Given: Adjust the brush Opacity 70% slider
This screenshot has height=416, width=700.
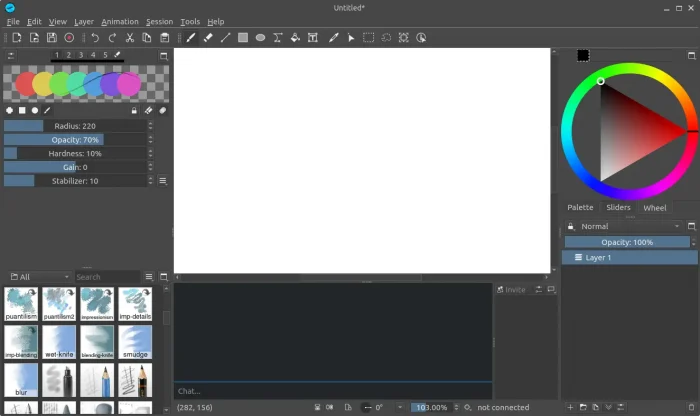Looking at the screenshot, I should 76,140.
